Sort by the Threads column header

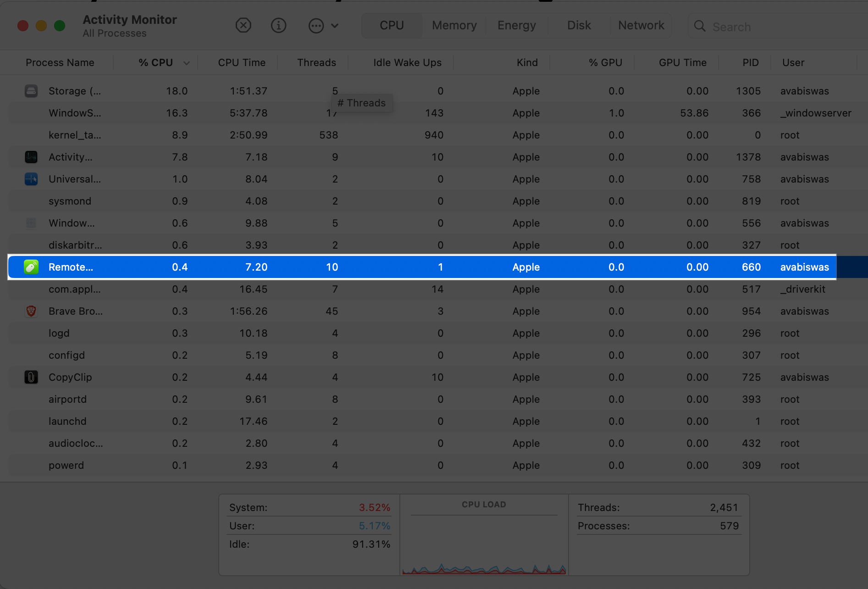coord(316,62)
